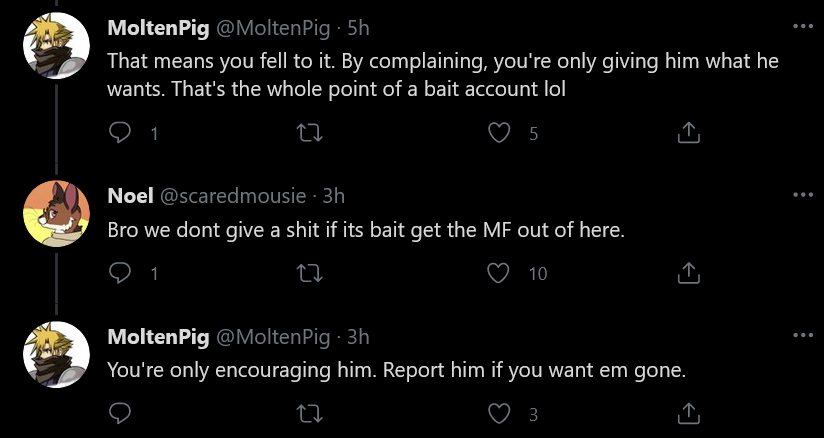The width and height of the screenshot is (824, 438).
Task: Open the @scaredmousie profile handle
Action: tap(232, 196)
